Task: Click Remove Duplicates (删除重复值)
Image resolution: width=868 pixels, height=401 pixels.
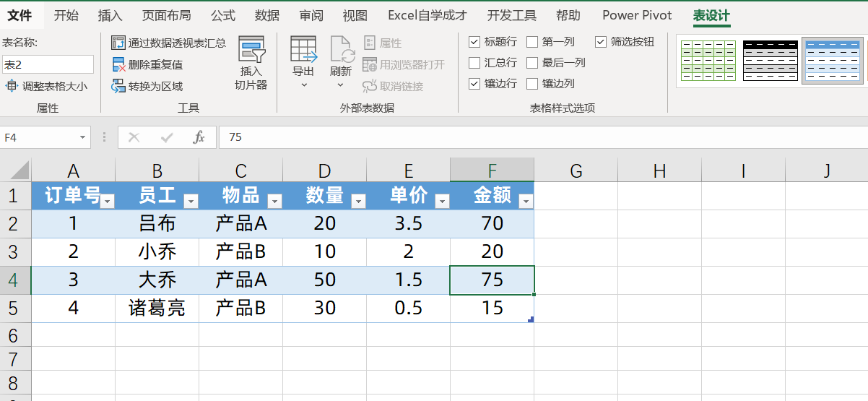Action: click(147, 64)
